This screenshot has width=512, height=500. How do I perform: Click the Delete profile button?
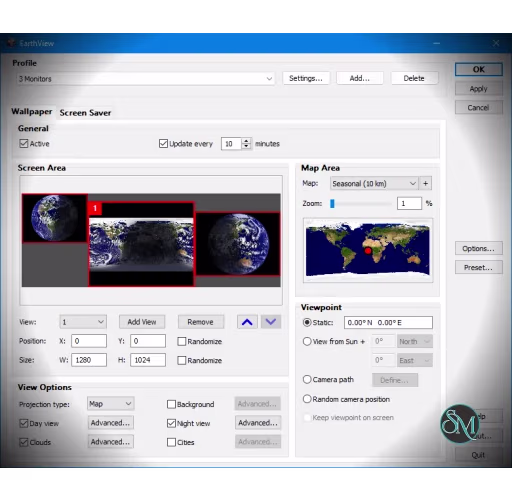[x=414, y=78]
